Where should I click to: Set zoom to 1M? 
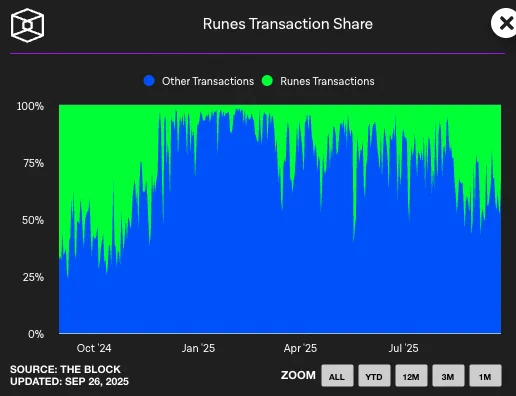pos(485,376)
